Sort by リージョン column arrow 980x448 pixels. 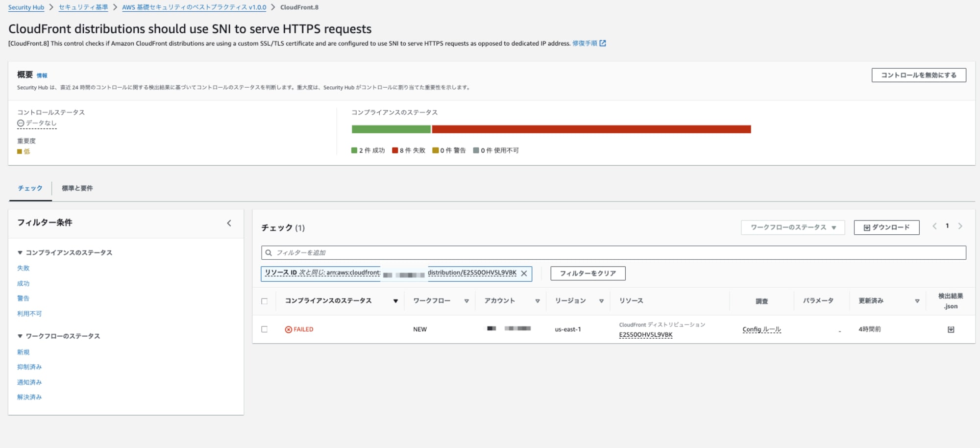(601, 301)
